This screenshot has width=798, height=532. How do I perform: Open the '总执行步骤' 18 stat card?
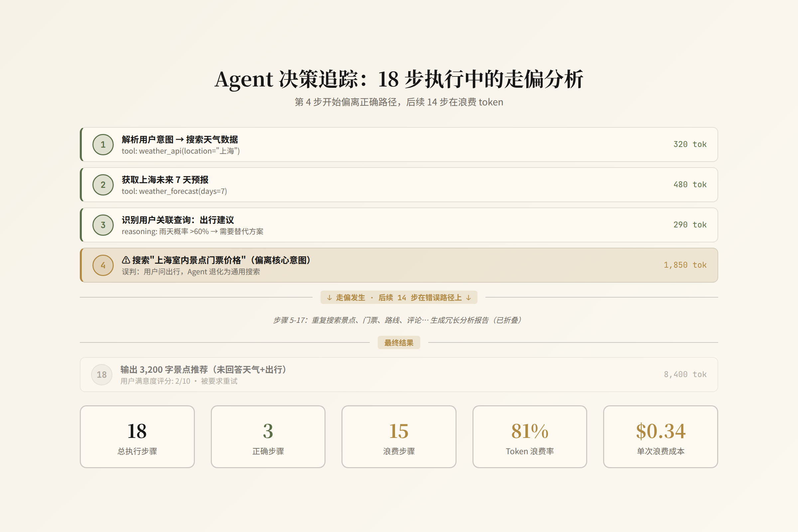137,437
